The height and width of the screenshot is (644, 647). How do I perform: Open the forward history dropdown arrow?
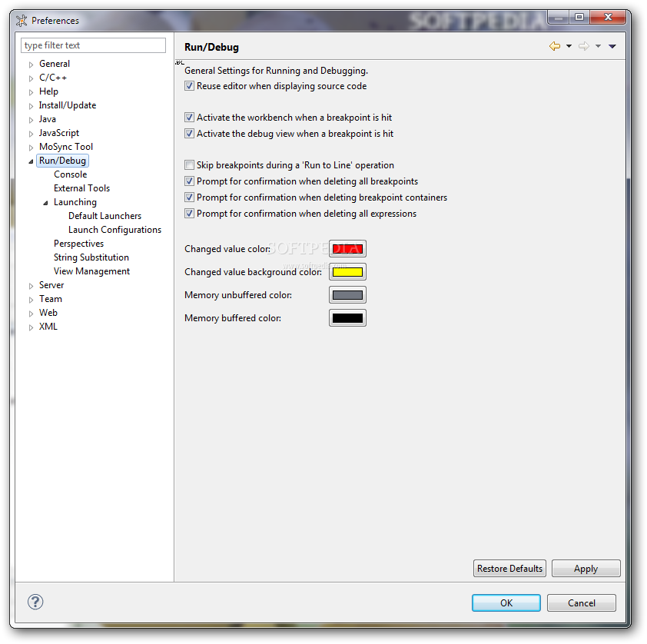[x=598, y=46]
